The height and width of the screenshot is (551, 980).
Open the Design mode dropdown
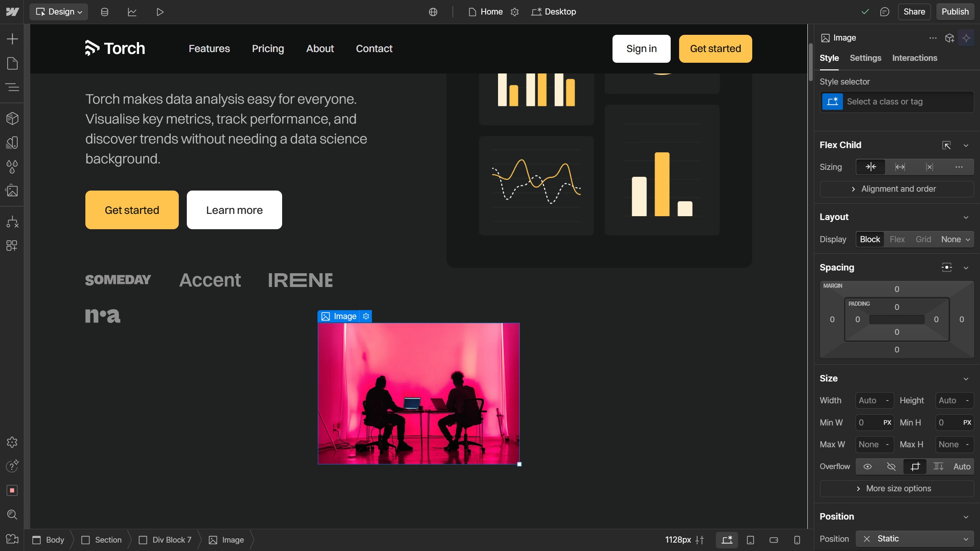58,11
